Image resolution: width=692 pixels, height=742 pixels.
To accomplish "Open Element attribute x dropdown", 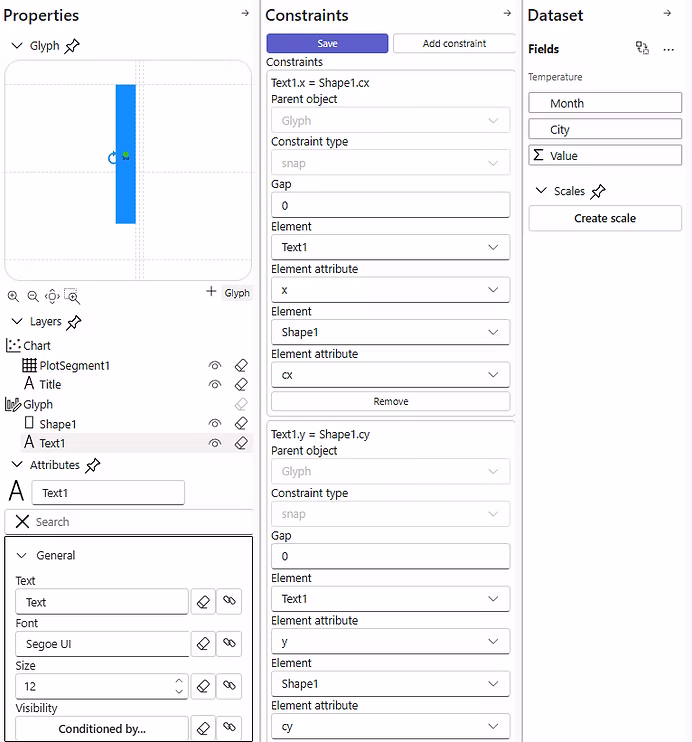I will pyautogui.click(x=390, y=290).
